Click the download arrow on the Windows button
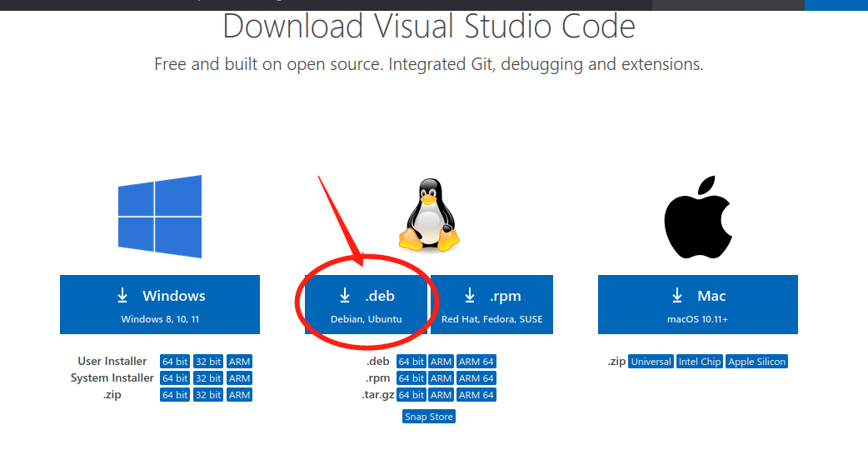Image resolution: width=868 pixels, height=455 pixels. coord(122,296)
